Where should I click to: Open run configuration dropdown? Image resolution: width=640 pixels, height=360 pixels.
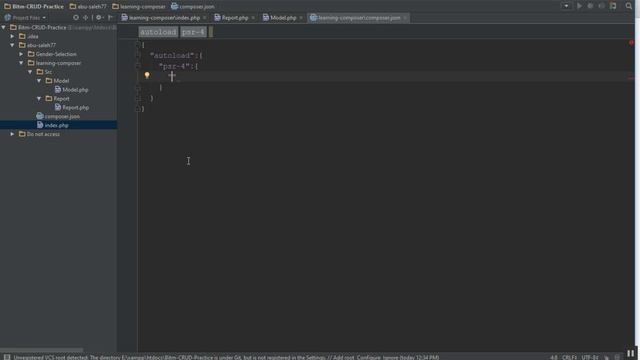566,6
